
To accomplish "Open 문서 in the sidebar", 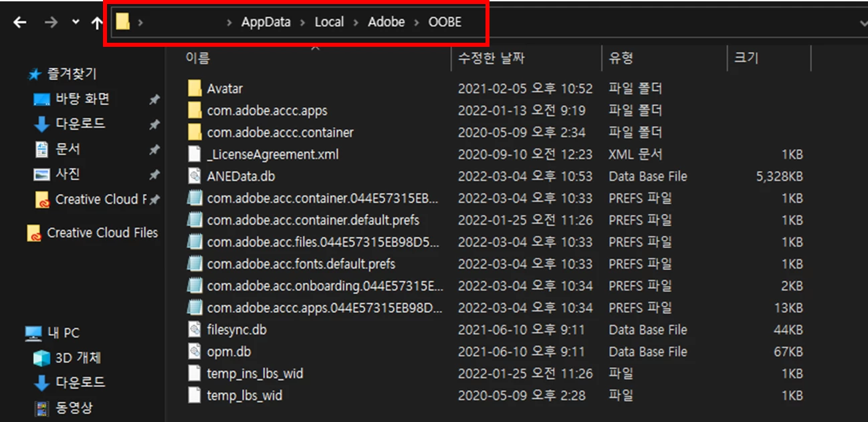I will click(x=68, y=149).
